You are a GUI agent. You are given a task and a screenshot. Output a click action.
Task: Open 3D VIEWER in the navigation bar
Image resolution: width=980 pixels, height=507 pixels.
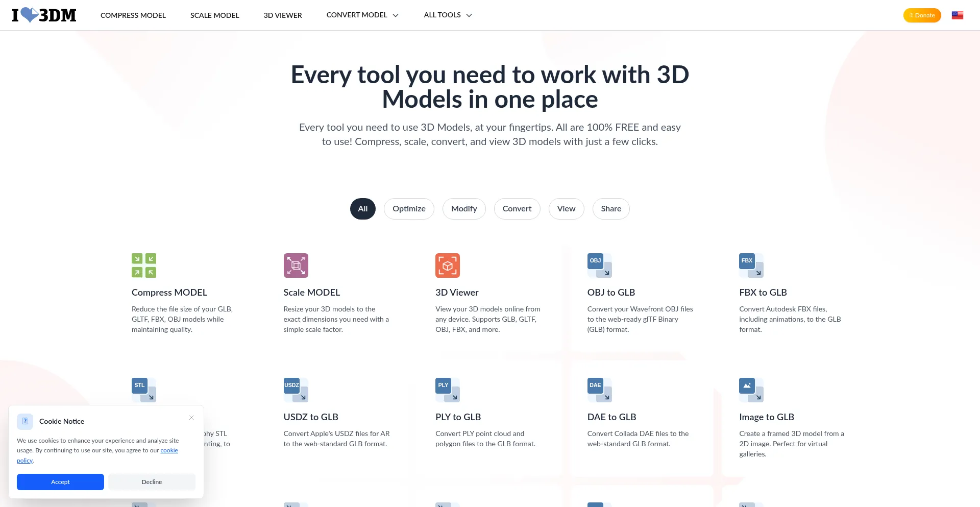tap(283, 15)
